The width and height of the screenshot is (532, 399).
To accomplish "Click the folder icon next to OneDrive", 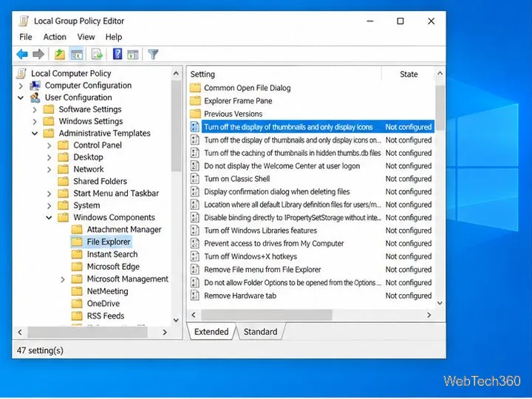I will 77,304.
